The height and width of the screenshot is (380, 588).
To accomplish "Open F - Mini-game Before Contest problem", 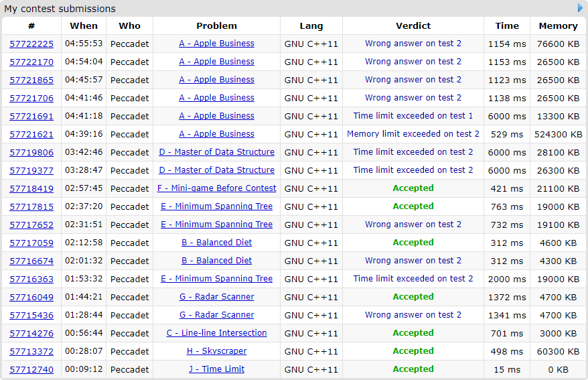I will coord(216,188).
